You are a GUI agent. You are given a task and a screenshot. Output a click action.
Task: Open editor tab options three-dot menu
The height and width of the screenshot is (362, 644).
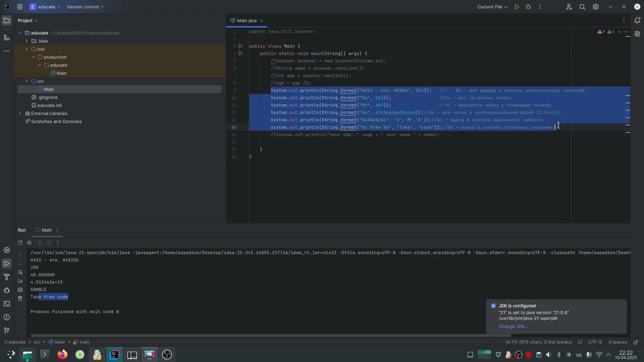tap(624, 21)
